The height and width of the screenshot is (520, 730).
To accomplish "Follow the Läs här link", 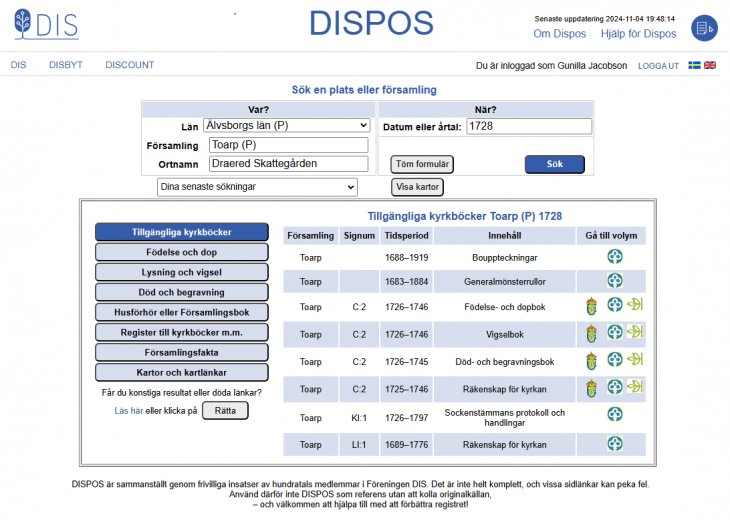I will tap(128, 411).
